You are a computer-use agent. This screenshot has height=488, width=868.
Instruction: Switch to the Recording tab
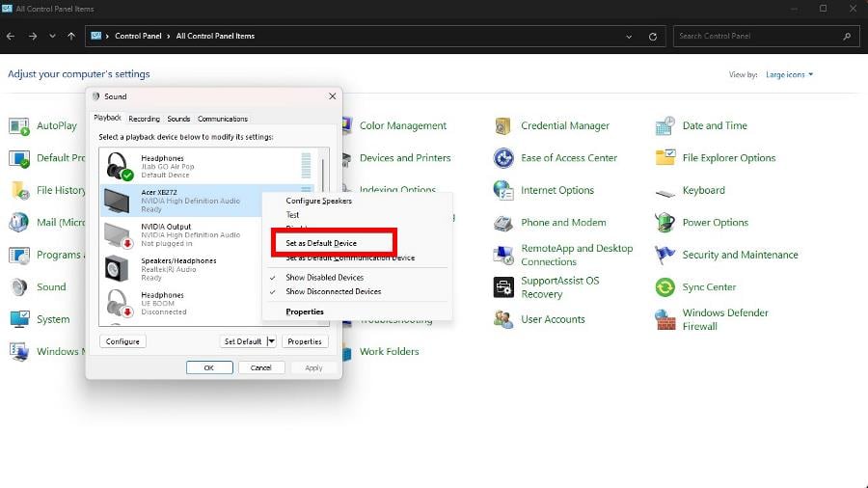click(144, 119)
